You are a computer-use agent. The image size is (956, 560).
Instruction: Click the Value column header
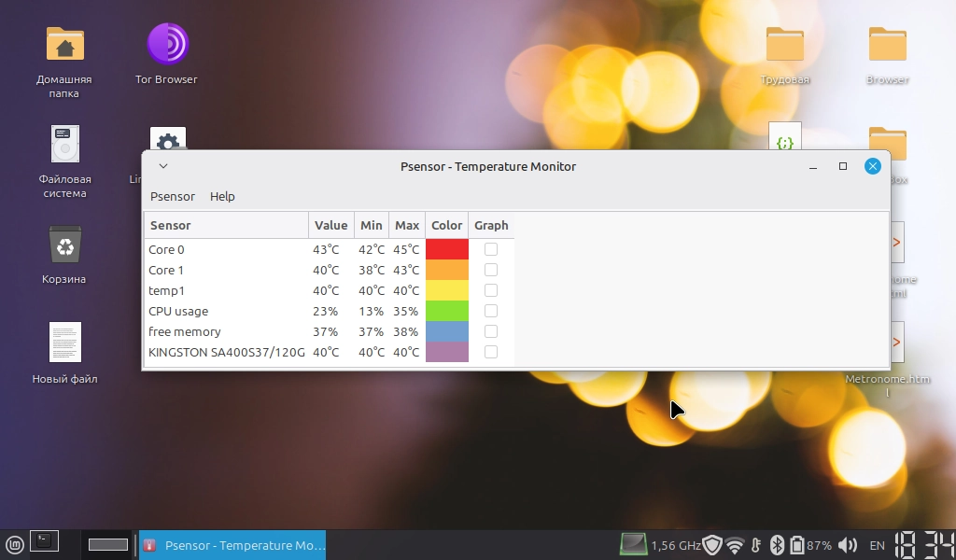tap(331, 226)
